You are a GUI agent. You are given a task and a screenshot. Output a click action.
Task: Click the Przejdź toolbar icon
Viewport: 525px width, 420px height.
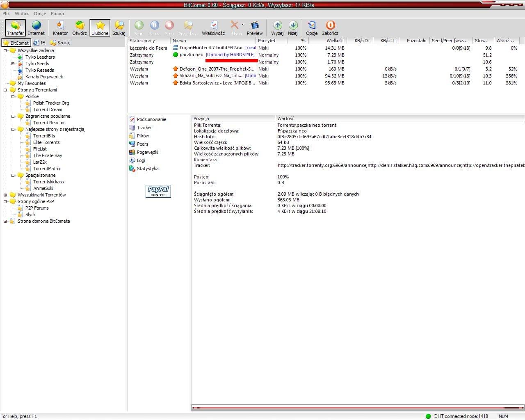point(188,28)
